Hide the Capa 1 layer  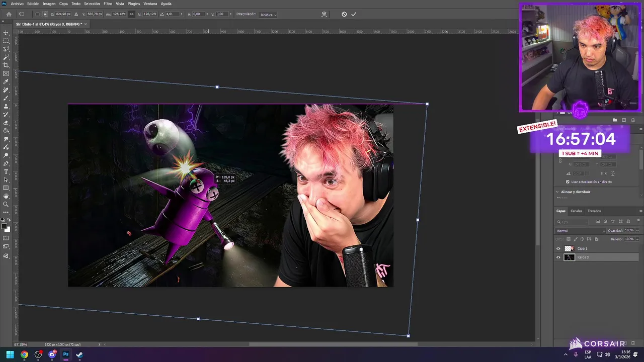point(558,248)
